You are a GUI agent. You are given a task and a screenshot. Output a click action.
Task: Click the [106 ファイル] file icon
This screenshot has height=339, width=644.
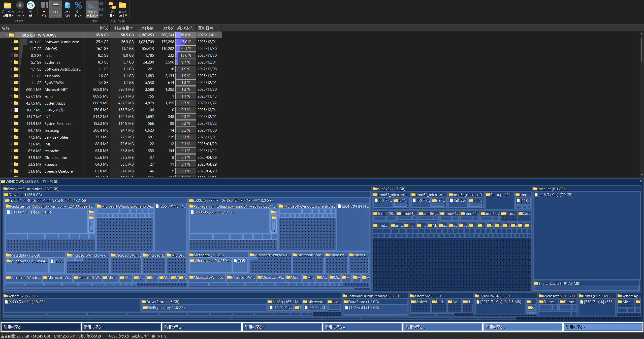tap(16, 110)
